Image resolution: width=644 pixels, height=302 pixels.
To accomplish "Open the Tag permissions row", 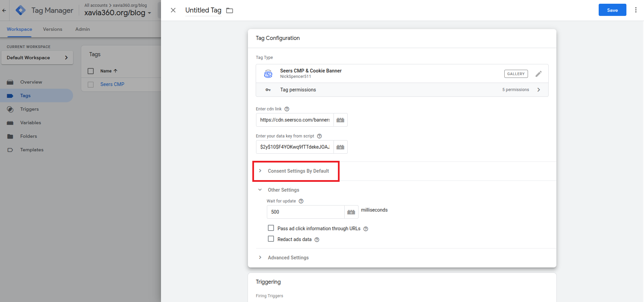I will (x=402, y=90).
